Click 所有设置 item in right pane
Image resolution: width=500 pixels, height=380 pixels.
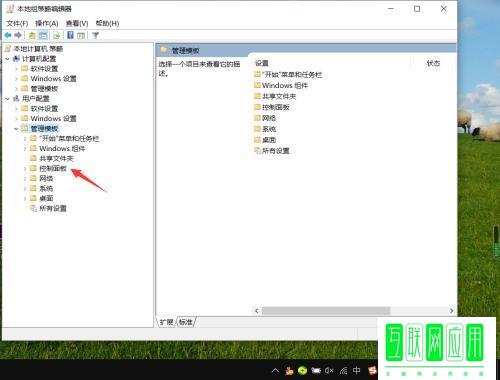pyautogui.click(x=272, y=151)
